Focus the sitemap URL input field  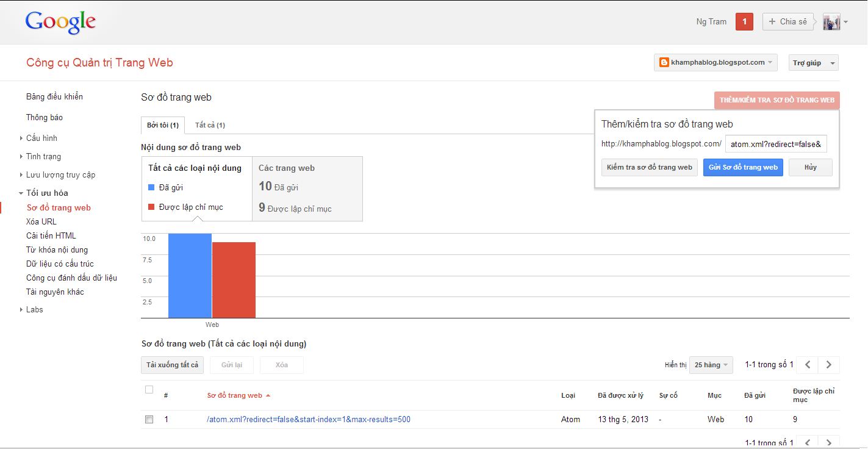776,144
